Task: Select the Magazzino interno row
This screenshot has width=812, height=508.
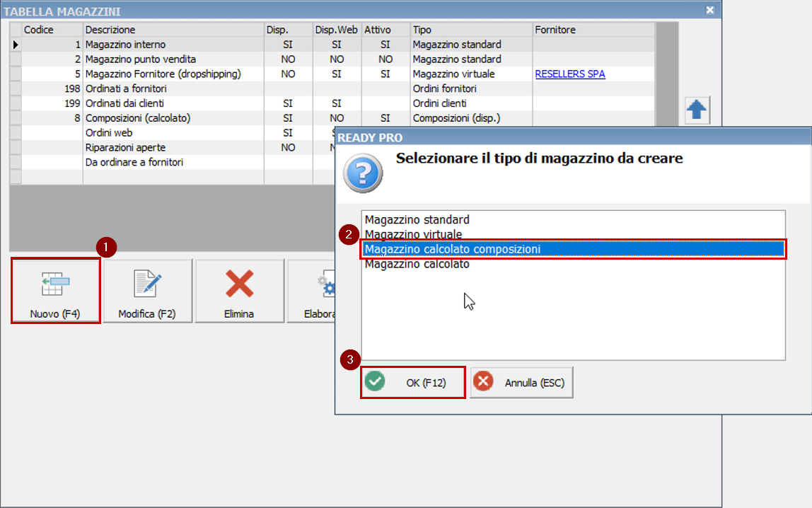Action: [127, 44]
